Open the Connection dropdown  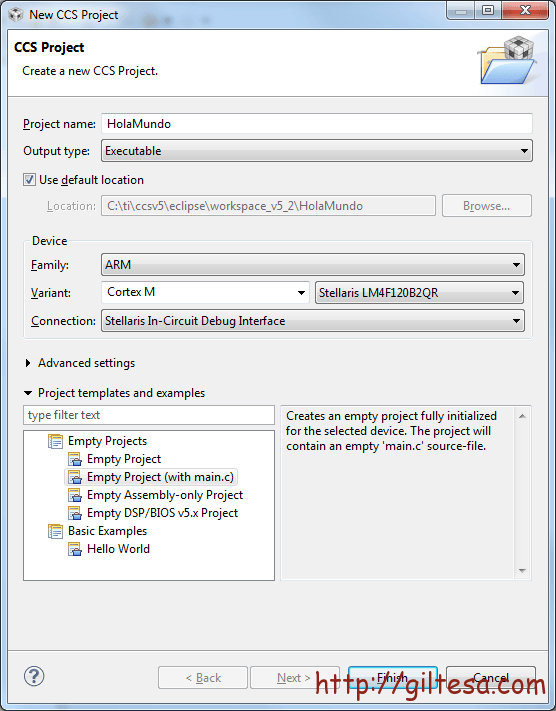(x=313, y=321)
